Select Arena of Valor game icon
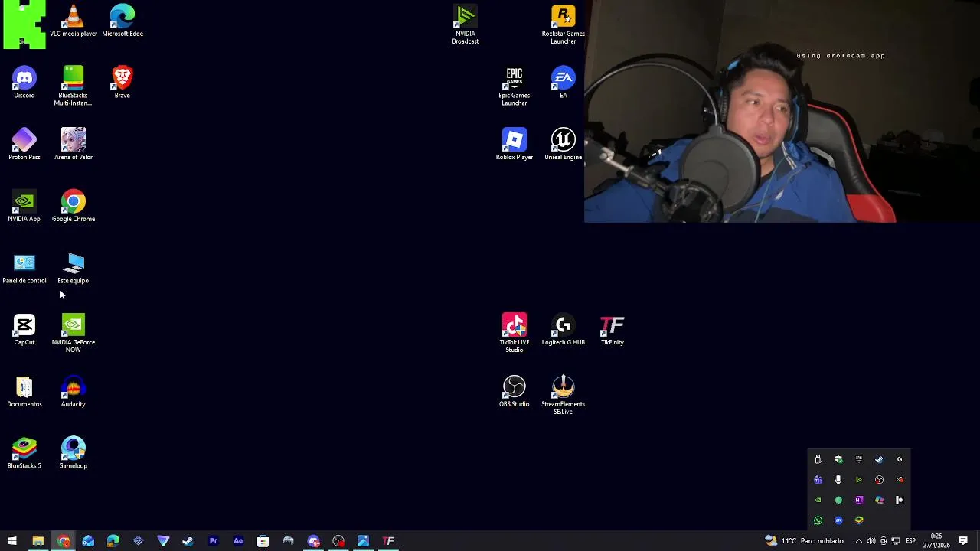980x551 pixels. point(73,145)
